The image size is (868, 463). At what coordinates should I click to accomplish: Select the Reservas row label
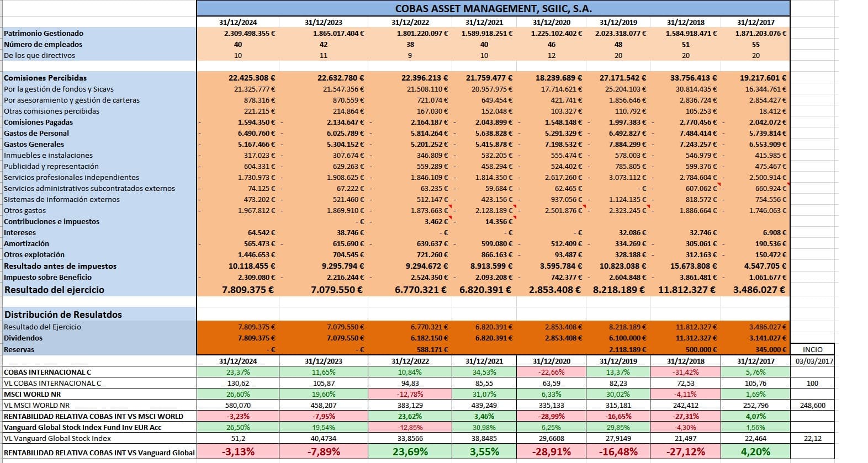click(x=19, y=350)
